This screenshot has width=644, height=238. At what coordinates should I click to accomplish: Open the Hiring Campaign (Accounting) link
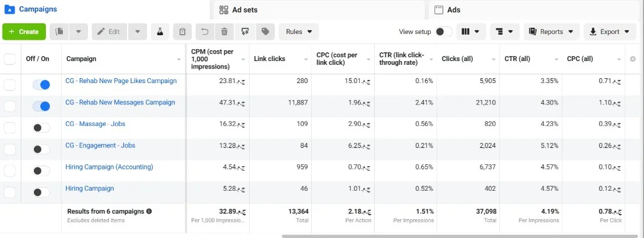tap(109, 167)
